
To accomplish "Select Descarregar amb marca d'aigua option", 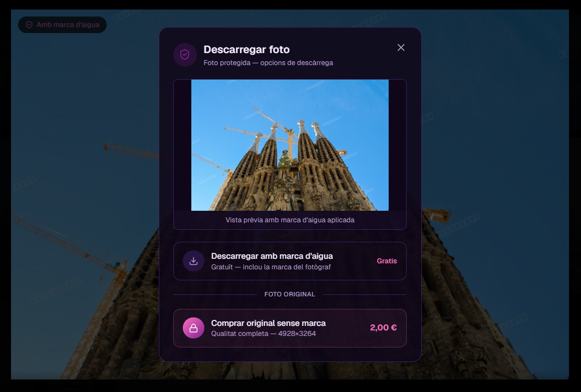I will point(290,261).
